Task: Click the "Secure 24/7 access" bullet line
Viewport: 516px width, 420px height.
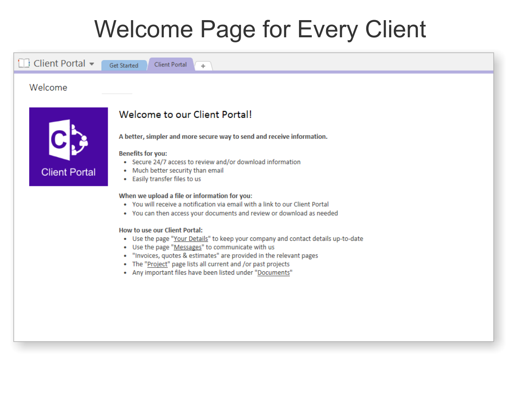Action: point(216,162)
